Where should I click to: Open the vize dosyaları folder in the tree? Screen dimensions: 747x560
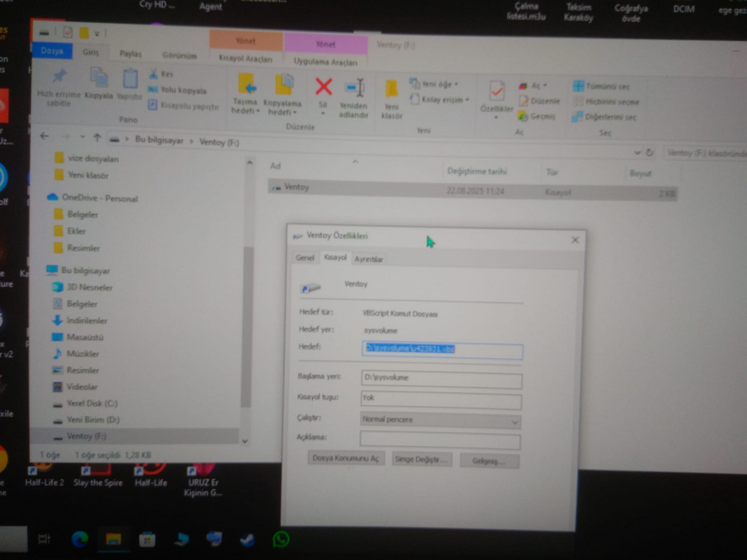(x=87, y=158)
